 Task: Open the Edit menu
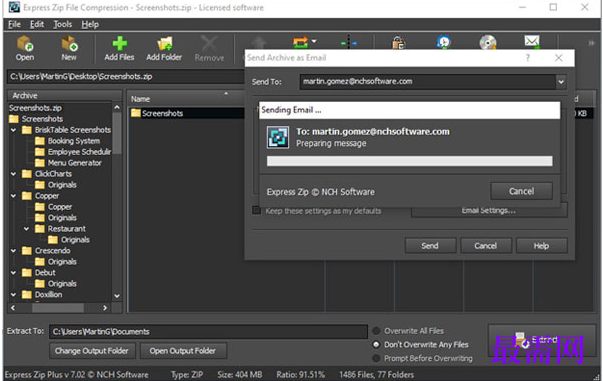tap(37, 25)
